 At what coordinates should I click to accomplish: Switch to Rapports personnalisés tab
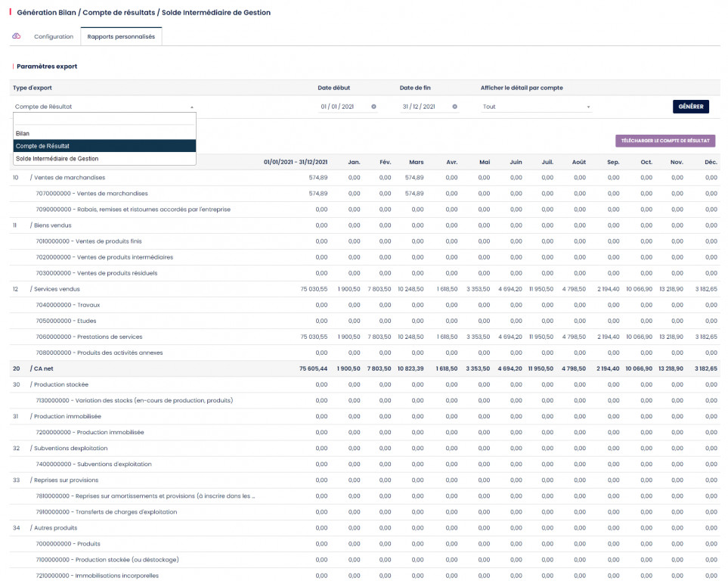(x=121, y=36)
